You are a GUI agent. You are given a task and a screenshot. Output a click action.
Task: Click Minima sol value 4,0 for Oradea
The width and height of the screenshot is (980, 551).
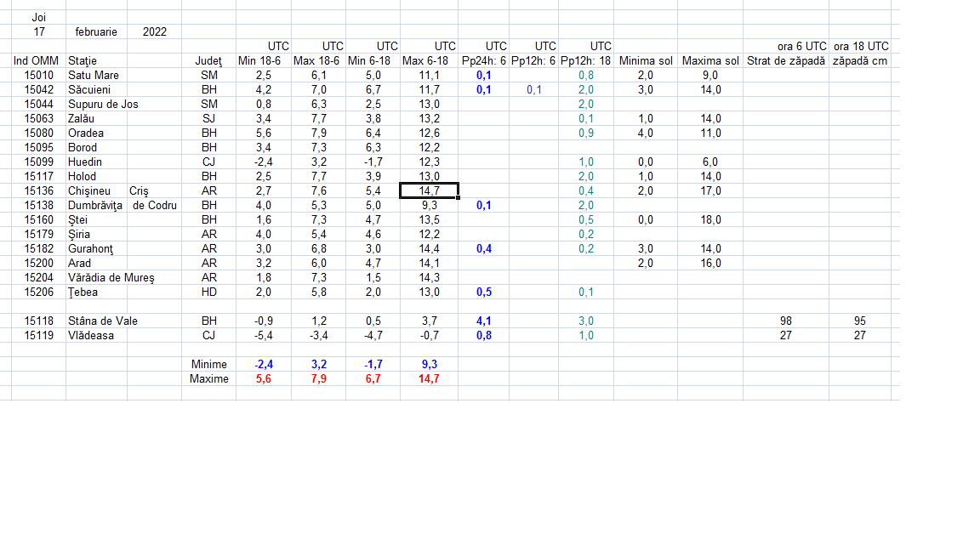pyautogui.click(x=646, y=133)
